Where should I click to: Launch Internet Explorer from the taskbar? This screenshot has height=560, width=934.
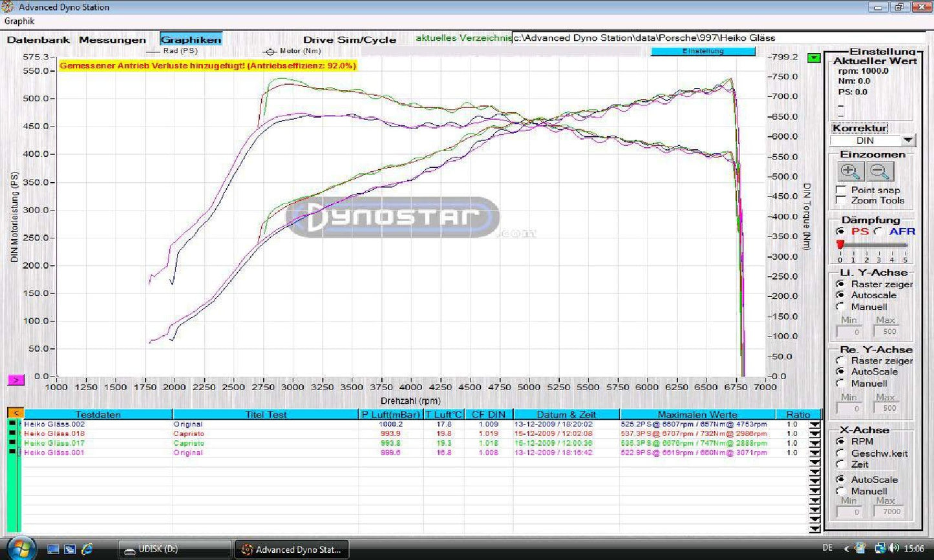(x=87, y=548)
